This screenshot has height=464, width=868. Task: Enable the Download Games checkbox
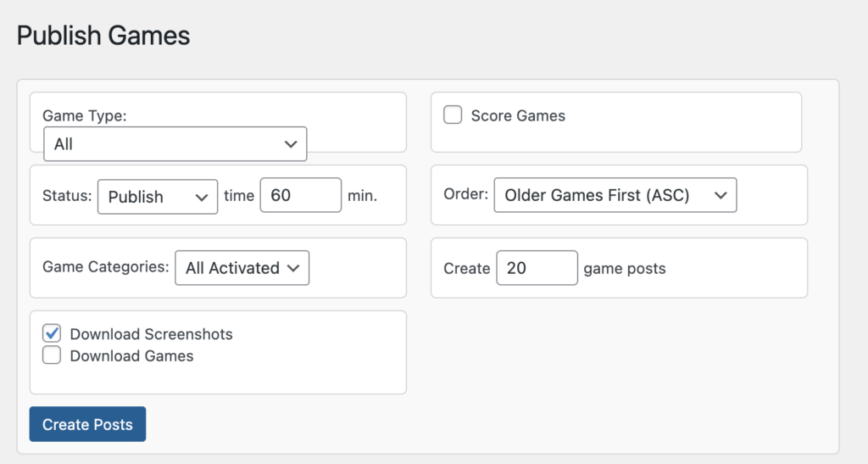tap(52, 355)
